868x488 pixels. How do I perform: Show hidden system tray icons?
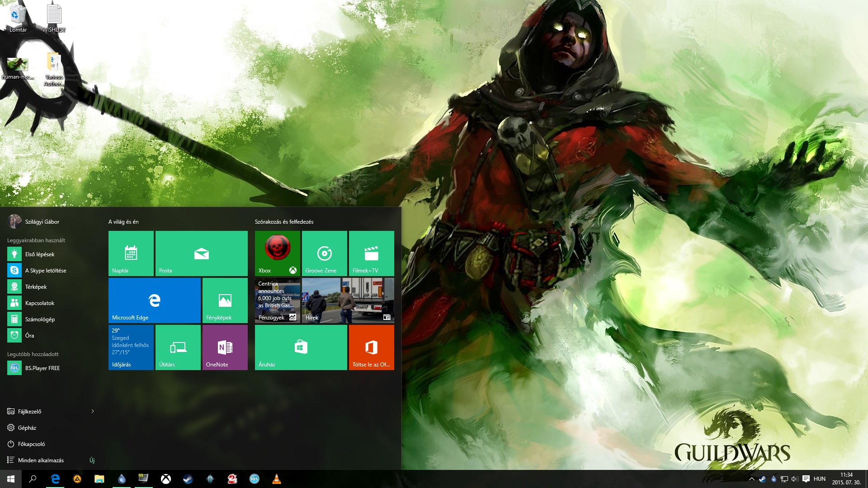tap(751, 479)
